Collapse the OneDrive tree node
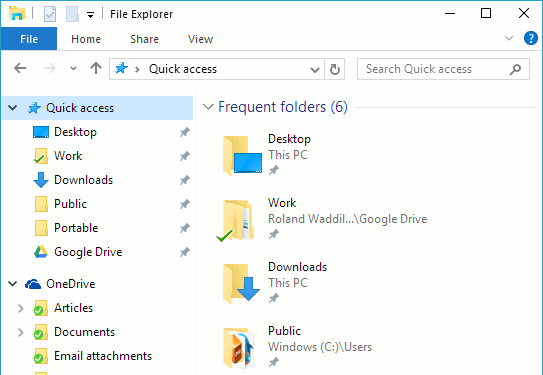 point(13,284)
